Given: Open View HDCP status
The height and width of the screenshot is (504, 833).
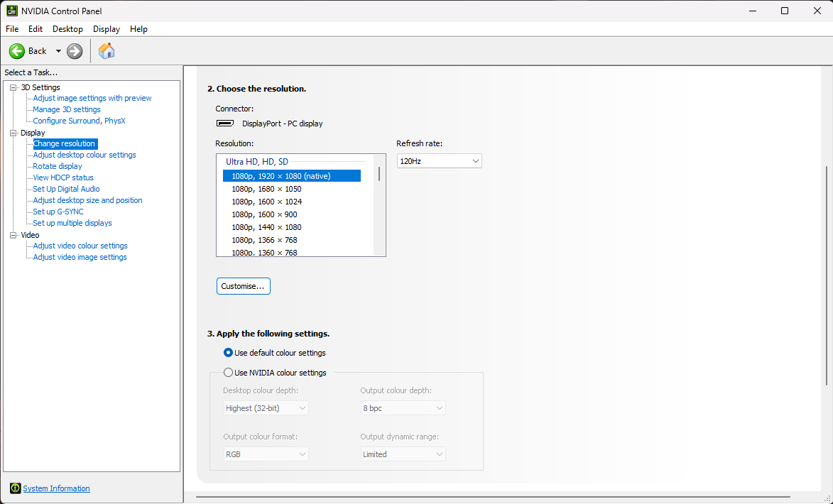Looking at the screenshot, I should click(x=63, y=177).
